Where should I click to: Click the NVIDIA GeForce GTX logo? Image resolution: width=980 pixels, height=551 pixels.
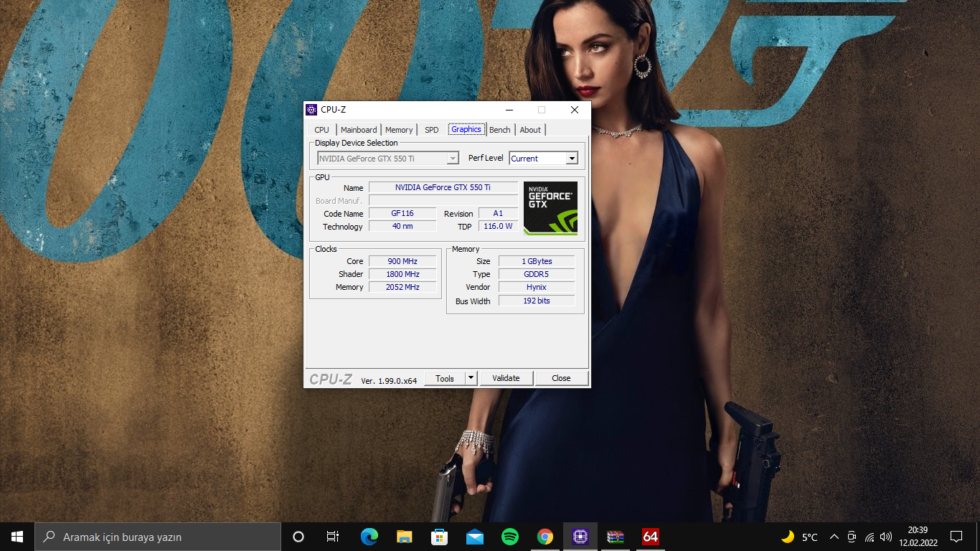tap(550, 208)
